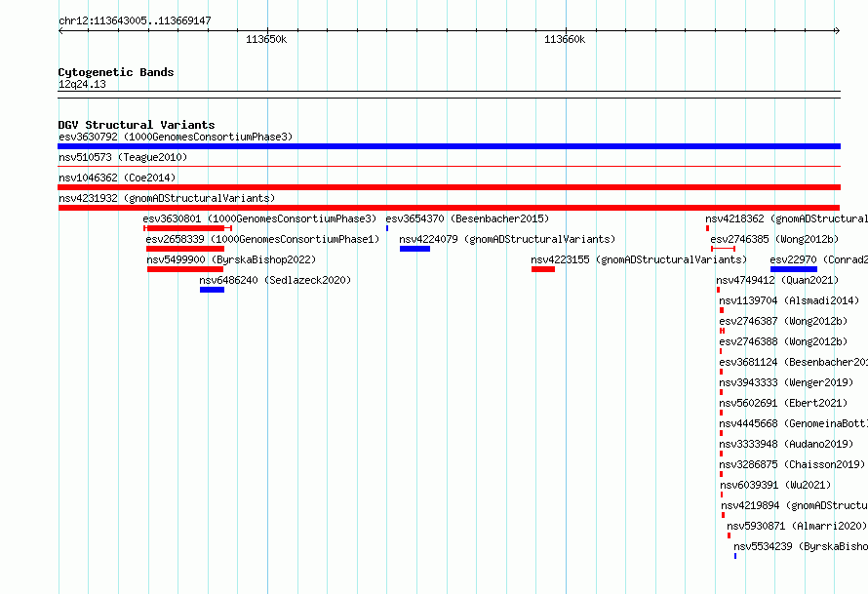The image size is (868, 594).
Task: Click the nsv5534239 ByrskaBishop label
Action: [x=801, y=546]
